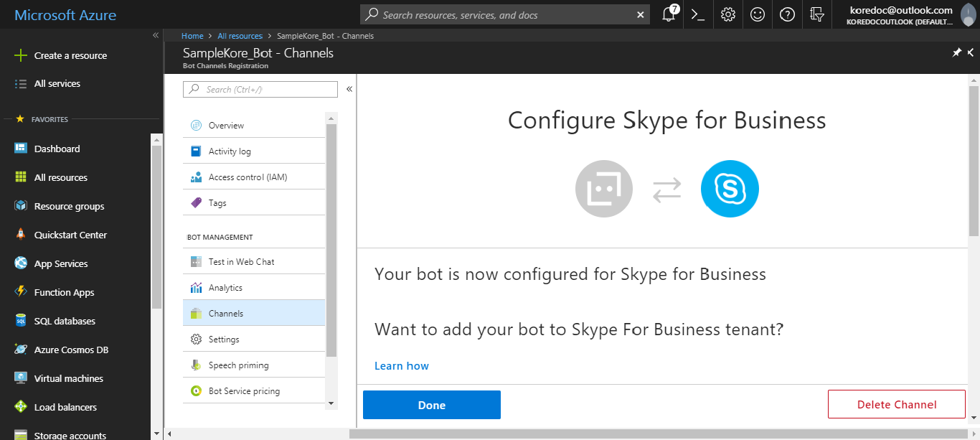The image size is (980, 440).
Task: Click the Quickstart Center rocket icon
Action: coord(21,235)
